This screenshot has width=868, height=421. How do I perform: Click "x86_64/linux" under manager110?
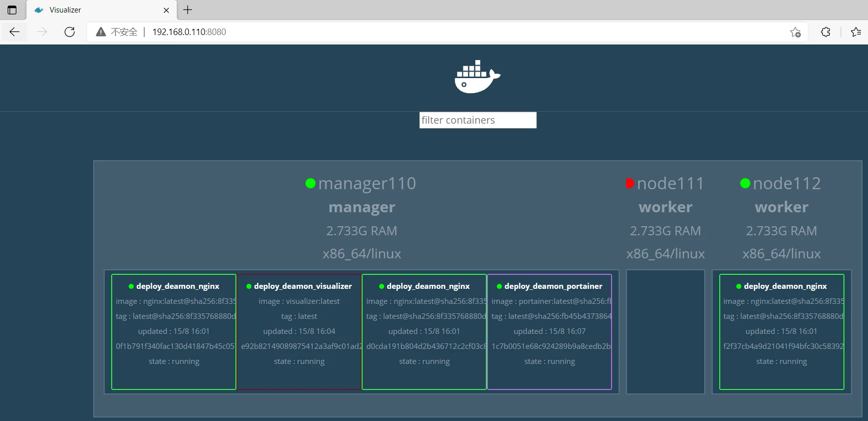click(x=362, y=254)
